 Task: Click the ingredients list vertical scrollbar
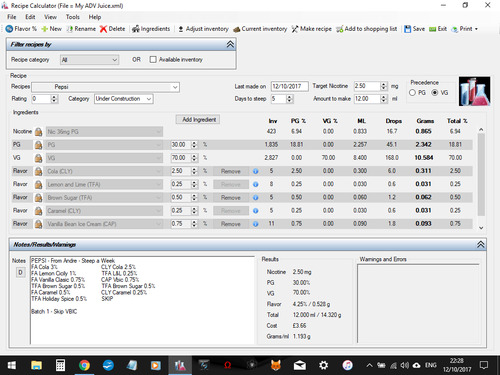[x=481, y=174]
